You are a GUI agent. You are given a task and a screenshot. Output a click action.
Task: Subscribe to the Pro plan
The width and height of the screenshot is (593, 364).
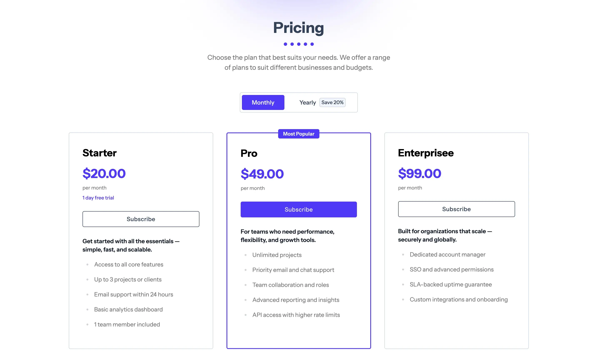pos(298,209)
